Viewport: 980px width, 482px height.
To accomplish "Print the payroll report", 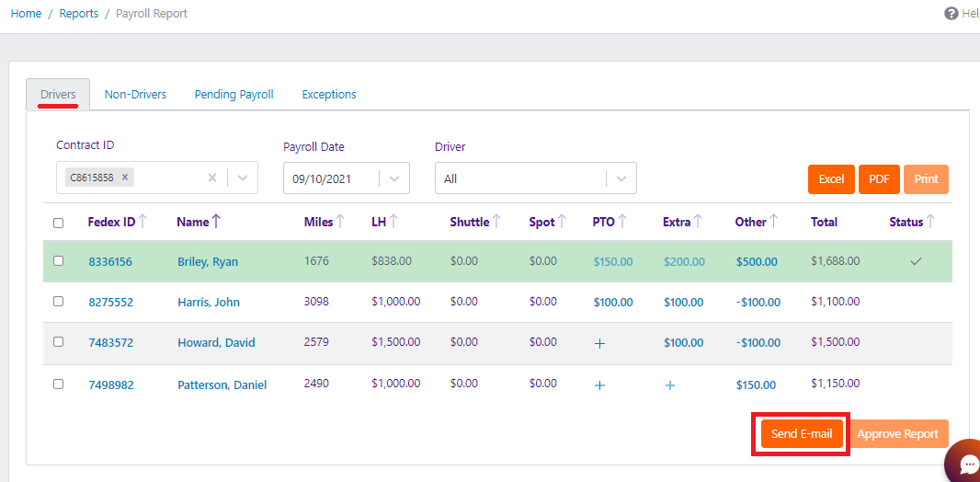I will pyautogui.click(x=927, y=179).
